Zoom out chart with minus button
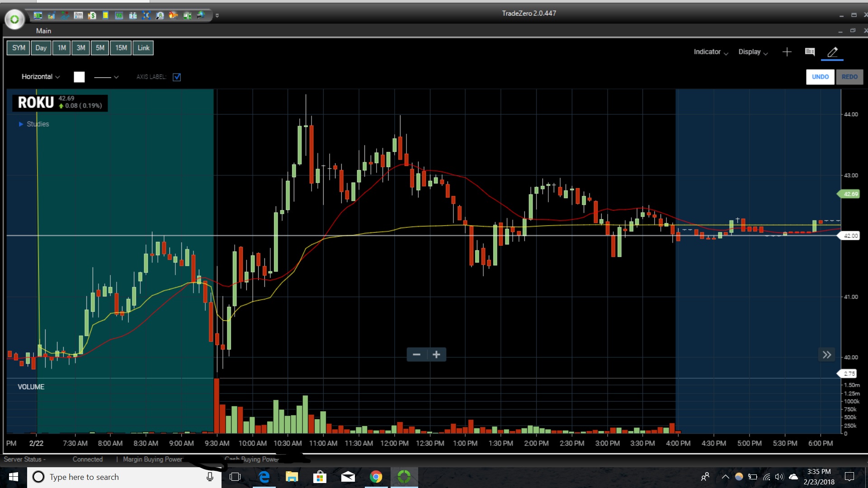Viewport: 868px width, 488px height. click(x=416, y=355)
